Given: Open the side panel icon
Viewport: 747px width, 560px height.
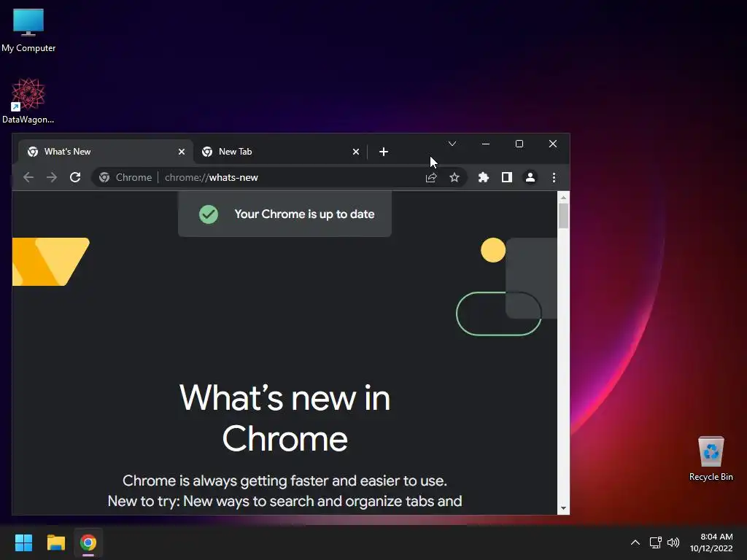Looking at the screenshot, I should [x=507, y=178].
